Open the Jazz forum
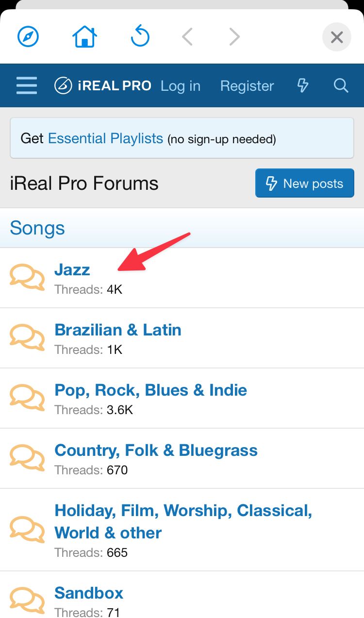This screenshot has width=364, height=618. (x=72, y=269)
